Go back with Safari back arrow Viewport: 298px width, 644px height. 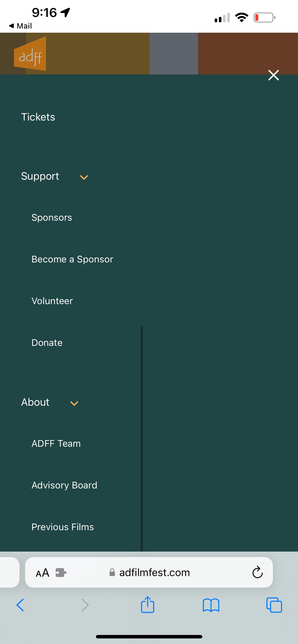[x=20, y=605]
